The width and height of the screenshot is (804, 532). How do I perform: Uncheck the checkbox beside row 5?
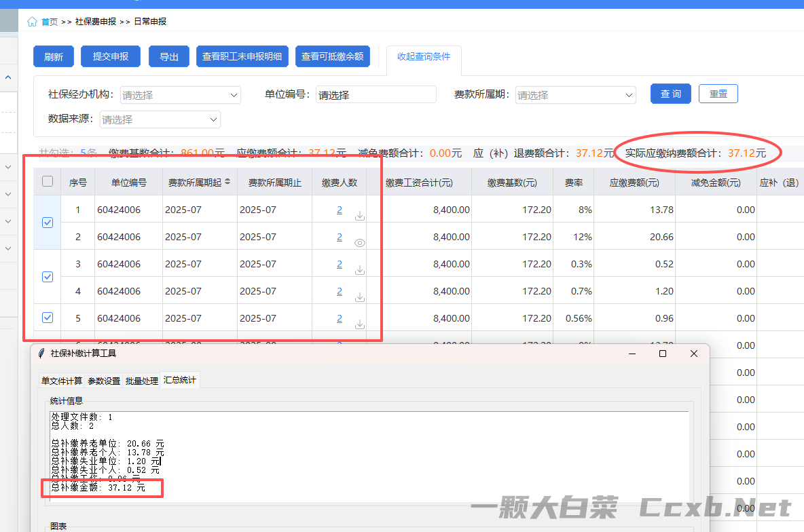point(48,317)
